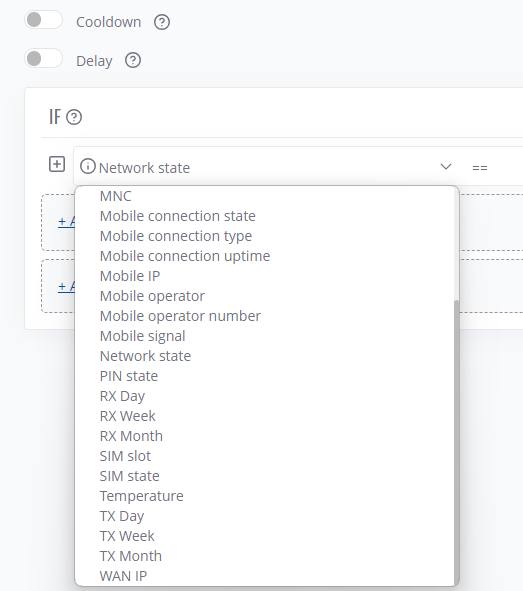Screen dimensions: 523x591
Task: Choose Mobile signal from the list
Action: [142, 336]
